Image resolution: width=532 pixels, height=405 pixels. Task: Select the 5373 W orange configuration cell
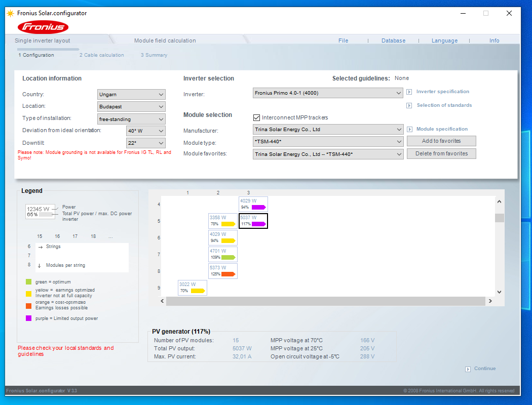point(223,271)
